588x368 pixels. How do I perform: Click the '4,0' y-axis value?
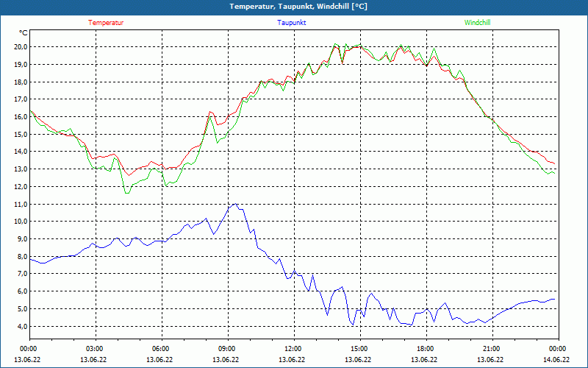[x=22, y=326]
